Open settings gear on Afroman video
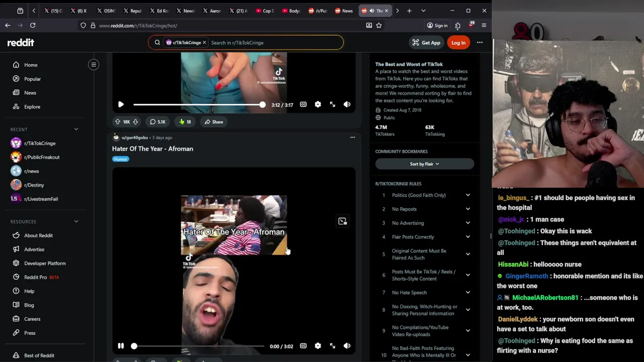 click(x=317, y=346)
